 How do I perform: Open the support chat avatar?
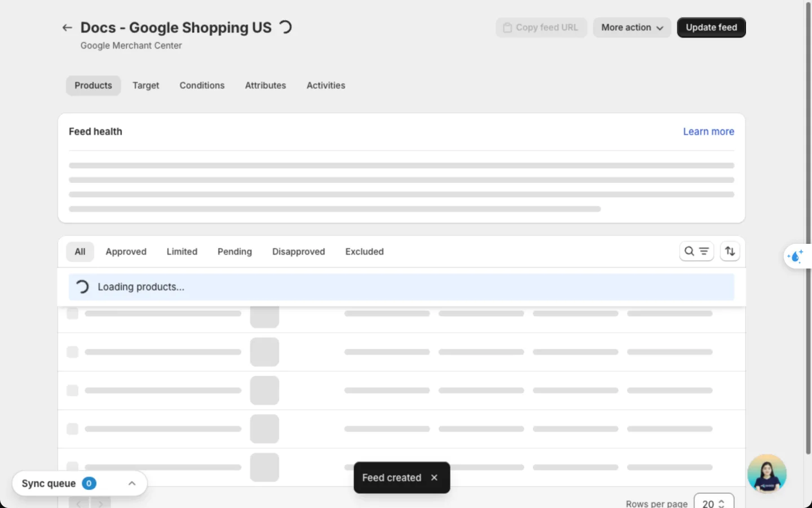coord(767,474)
